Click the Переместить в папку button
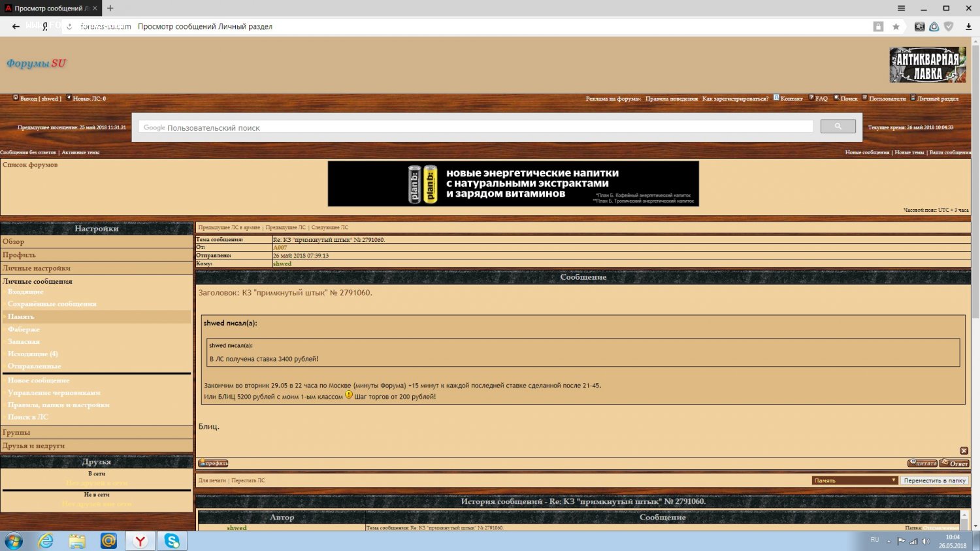980x551 pixels. (934, 480)
